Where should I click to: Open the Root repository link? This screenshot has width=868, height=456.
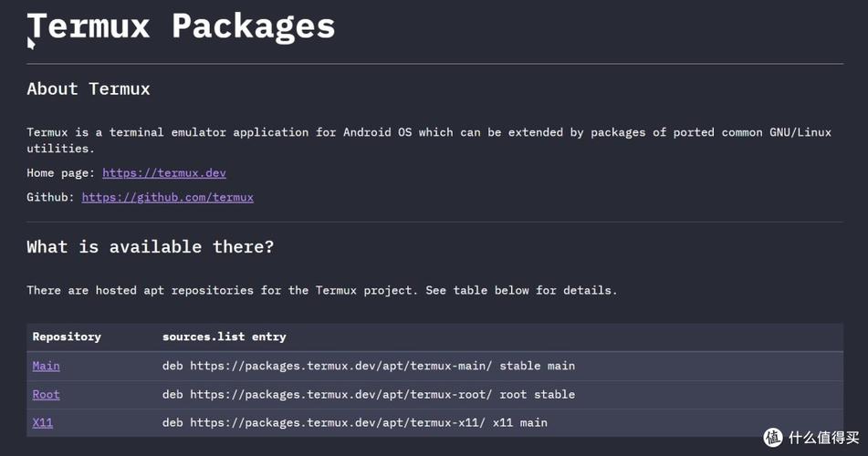[46, 395]
